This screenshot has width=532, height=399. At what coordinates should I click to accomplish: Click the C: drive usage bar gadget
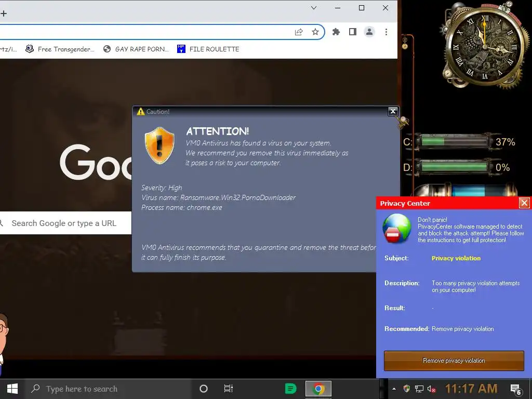tap(454, 141)
